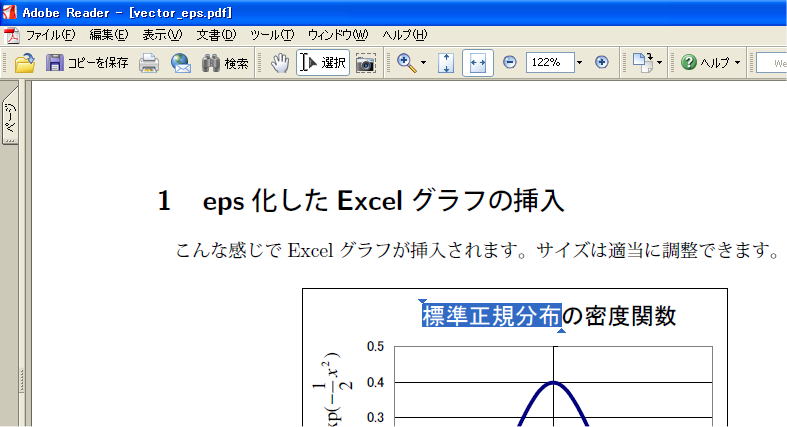Open the 文書(D) menu
The width and height of the screenshot is (787, 427).
pyautogui.click(x=216, y=35)
